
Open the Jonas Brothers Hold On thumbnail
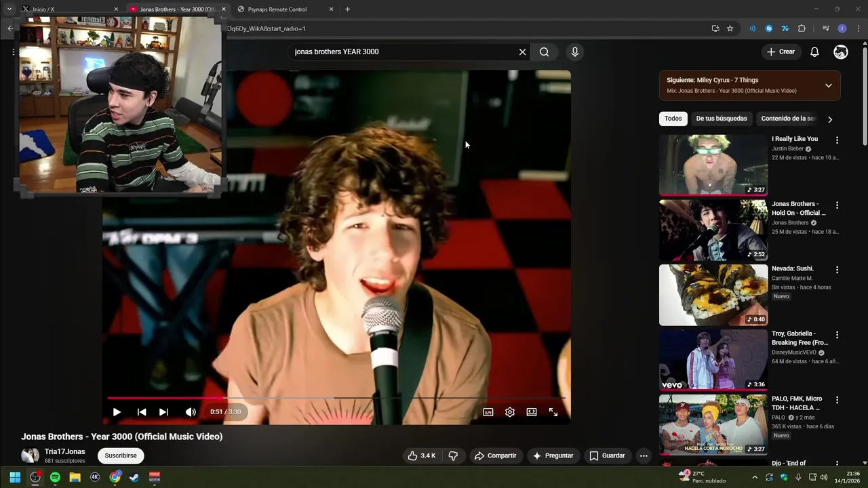[x=713, y=230]
